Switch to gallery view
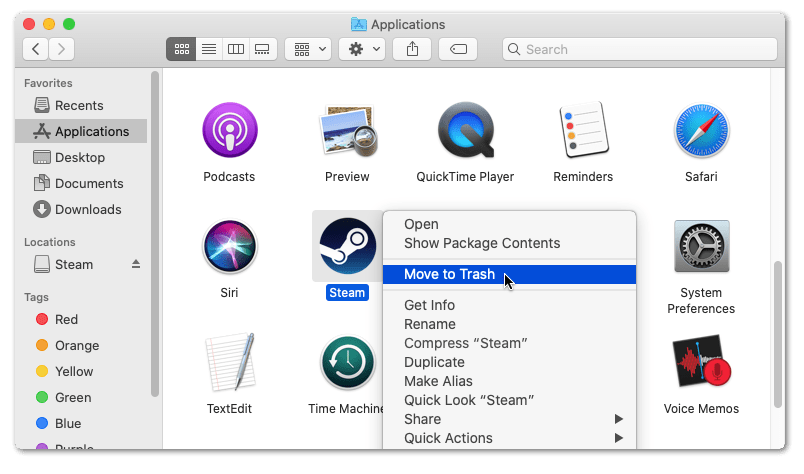The width and height of the screenshot is (804, 474). tap(263, 49)
